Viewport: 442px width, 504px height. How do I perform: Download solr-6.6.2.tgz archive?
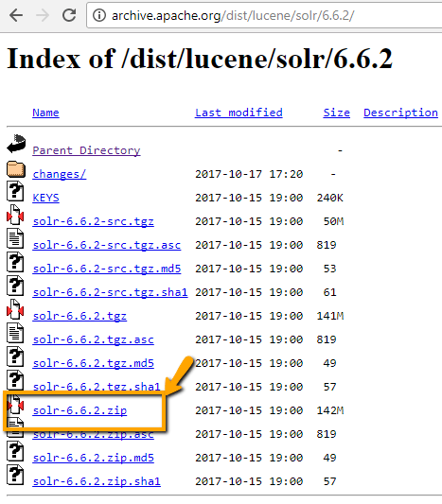80,316
